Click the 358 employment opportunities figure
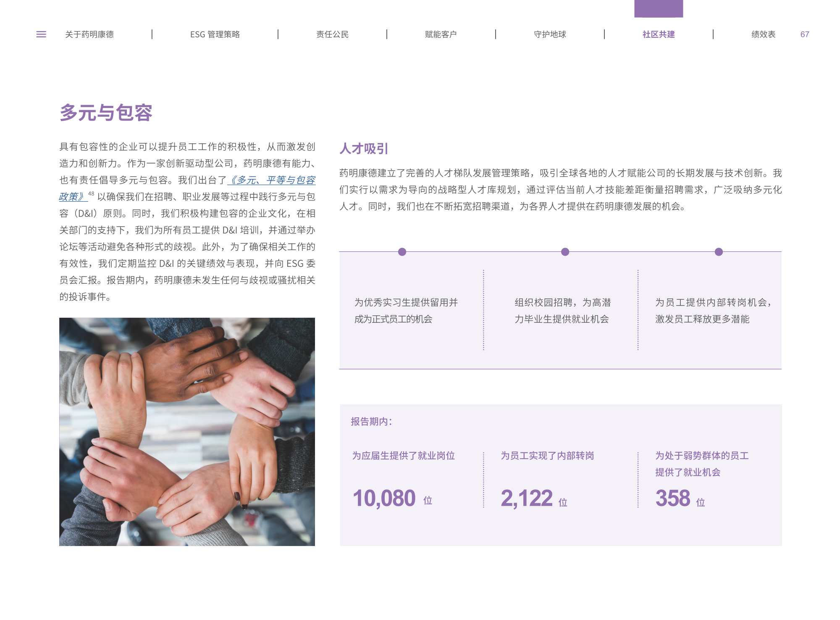The height and width of the screenshot is (620, 840). pyautogui.click(x=672, y=498)
